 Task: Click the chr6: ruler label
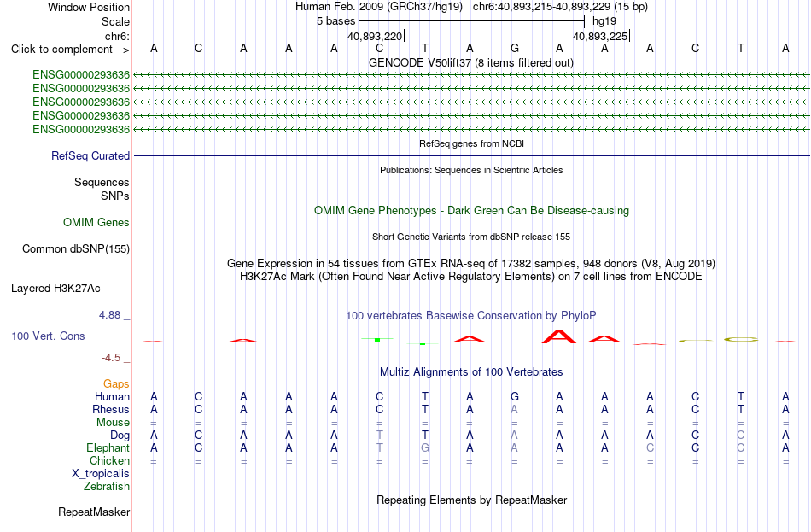[117, 36]
